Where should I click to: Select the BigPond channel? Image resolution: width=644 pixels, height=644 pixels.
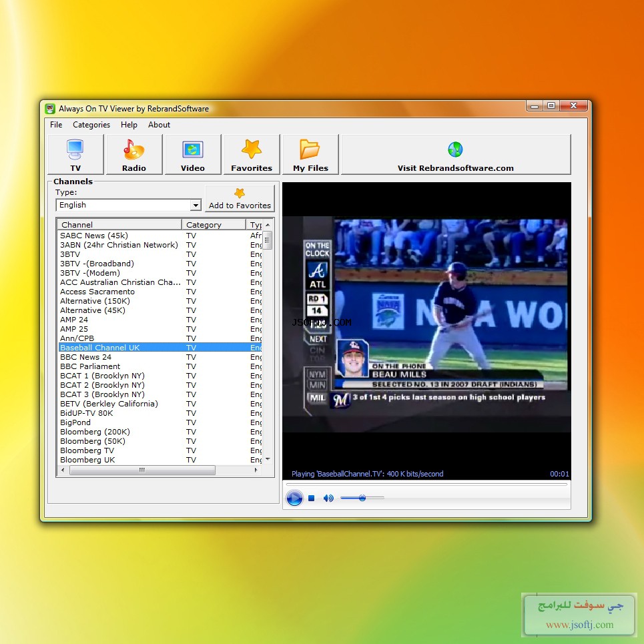[159, 422]
